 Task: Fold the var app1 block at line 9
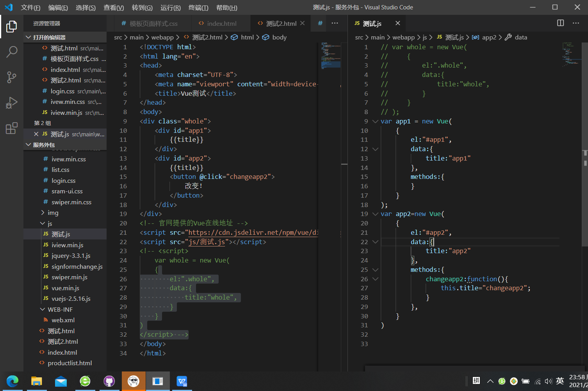tap(375, 121)
